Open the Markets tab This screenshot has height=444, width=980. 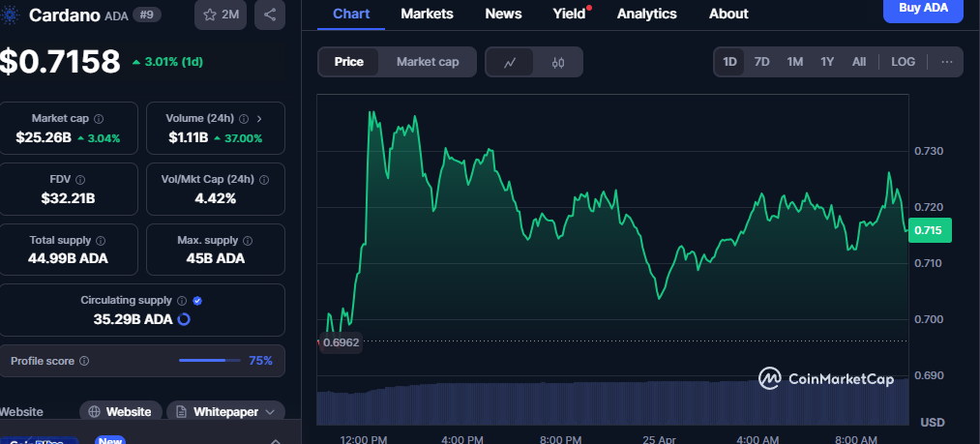427,14
